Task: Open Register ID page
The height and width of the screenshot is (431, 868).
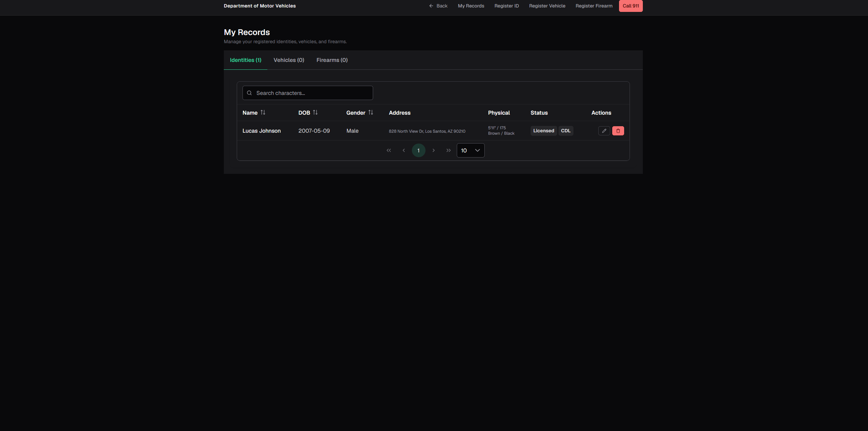Action: coord(506,6)
